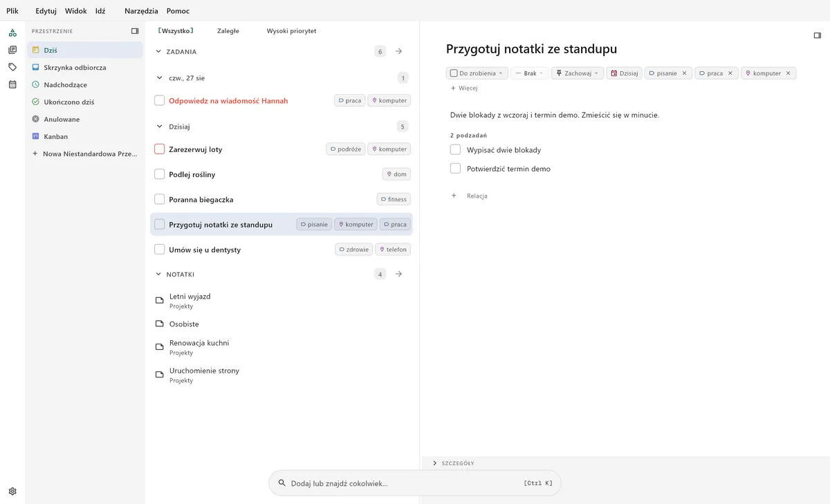Click the Osobiste note folder icon
Viewport: 830px width, 504px height.
click(x=160, y=324)
